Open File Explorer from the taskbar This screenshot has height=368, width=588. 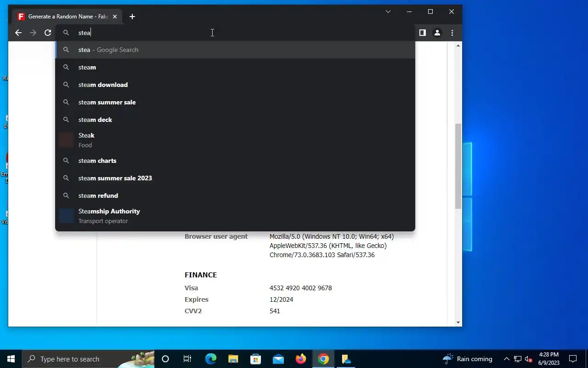[233, 359]
